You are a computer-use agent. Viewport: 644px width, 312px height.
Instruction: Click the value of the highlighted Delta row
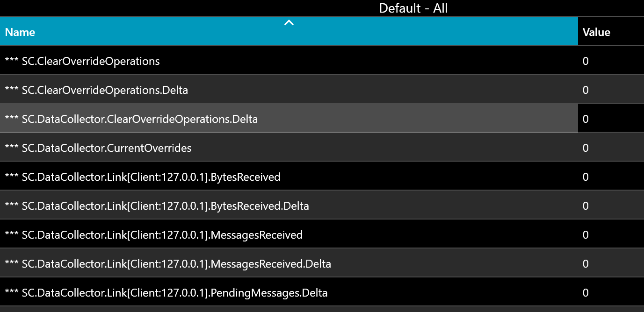(586, 119)
